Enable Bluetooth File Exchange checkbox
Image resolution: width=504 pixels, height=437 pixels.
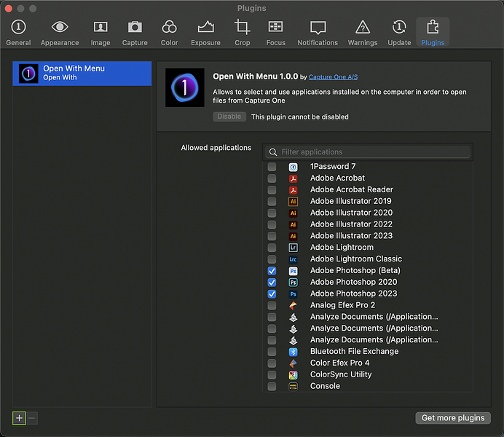pos(272,352)
